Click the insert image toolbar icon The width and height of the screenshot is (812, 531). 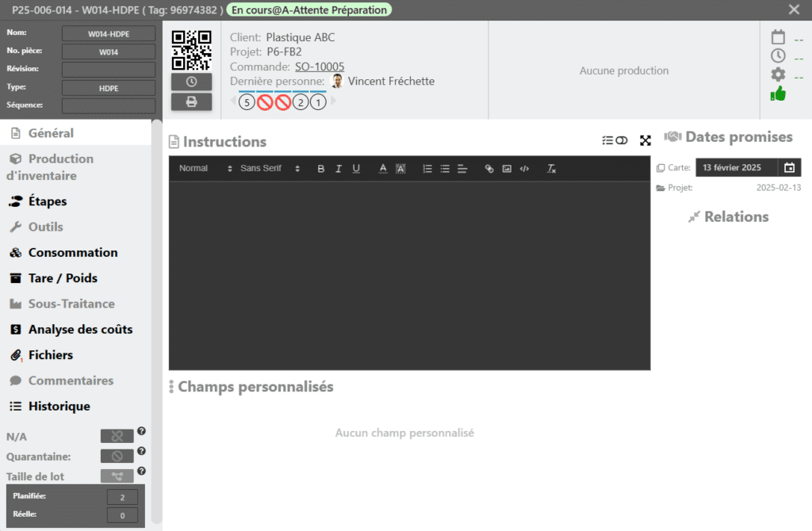(x=507, y=169)
